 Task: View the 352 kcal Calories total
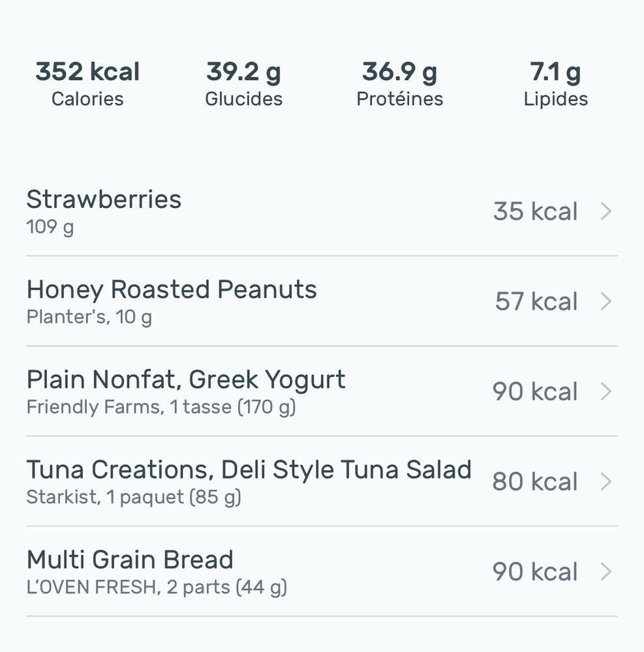(87, 83)
